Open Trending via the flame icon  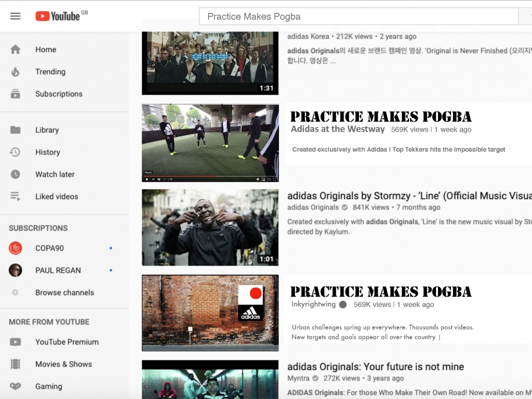click(15, 72)
